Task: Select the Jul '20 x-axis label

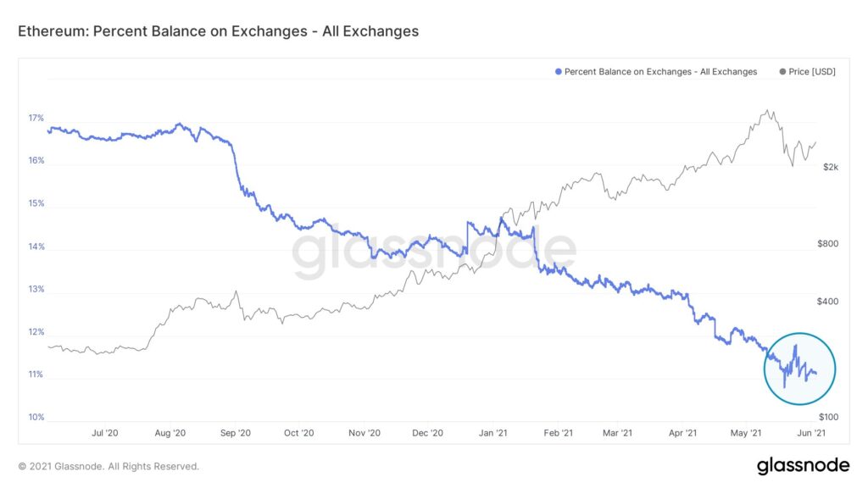Action: coord(104,433)
